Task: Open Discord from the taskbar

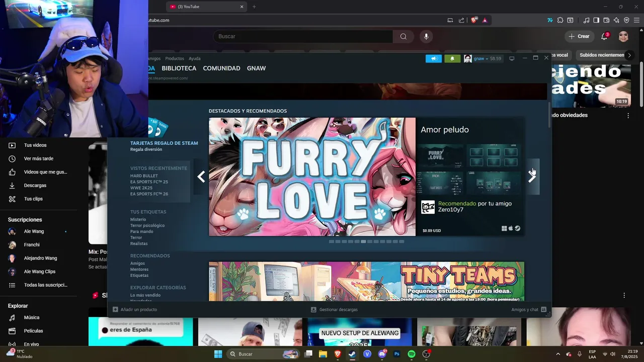Action: [x=382, y=354]
